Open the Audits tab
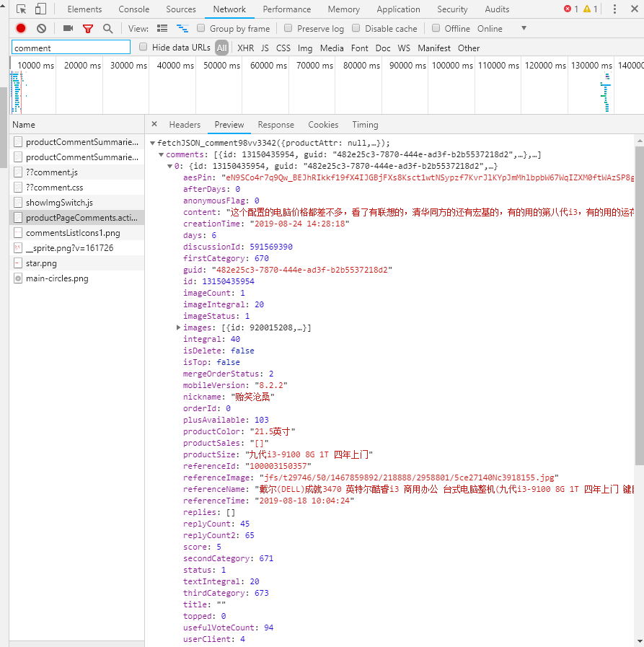Image resolution: width=644 pixels, height=647 pixels. pyautogui.click(x=497, y=9)
